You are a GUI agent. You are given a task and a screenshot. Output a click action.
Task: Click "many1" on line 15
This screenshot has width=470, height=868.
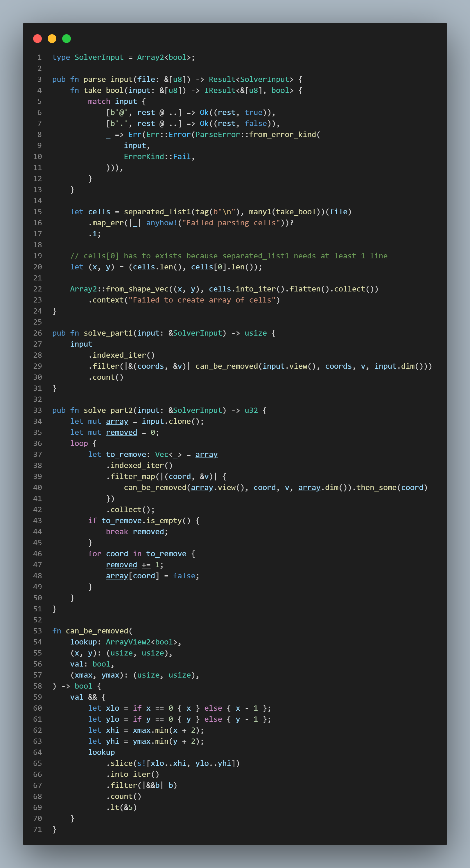[260, 212]
